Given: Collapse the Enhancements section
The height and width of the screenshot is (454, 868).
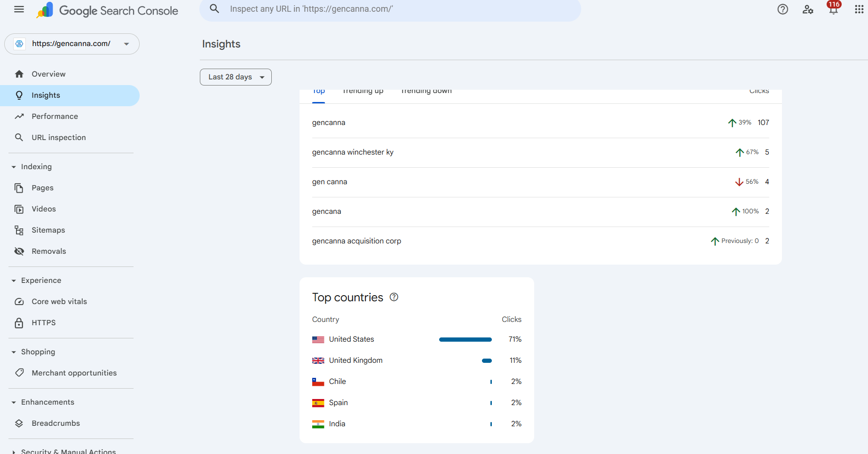Looking at the screenshot, I should [14, 402].
